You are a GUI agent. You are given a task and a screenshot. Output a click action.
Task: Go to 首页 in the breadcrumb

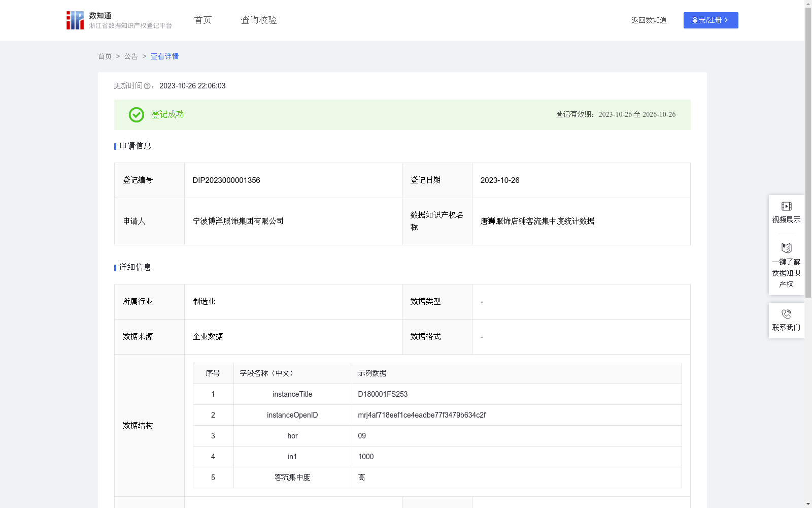(x=105, y=56)
